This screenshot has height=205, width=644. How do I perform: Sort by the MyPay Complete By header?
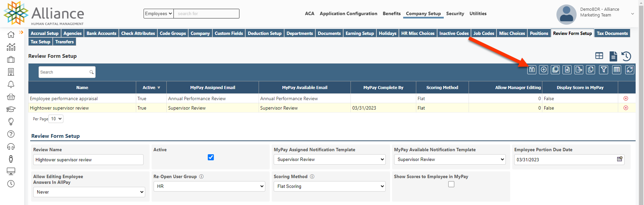pos(383,87)
